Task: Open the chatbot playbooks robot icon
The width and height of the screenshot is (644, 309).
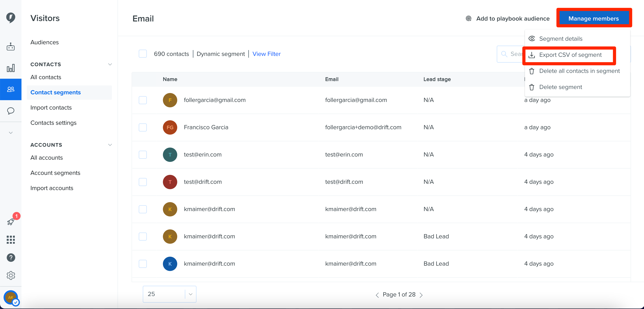Action: point(11,47)
